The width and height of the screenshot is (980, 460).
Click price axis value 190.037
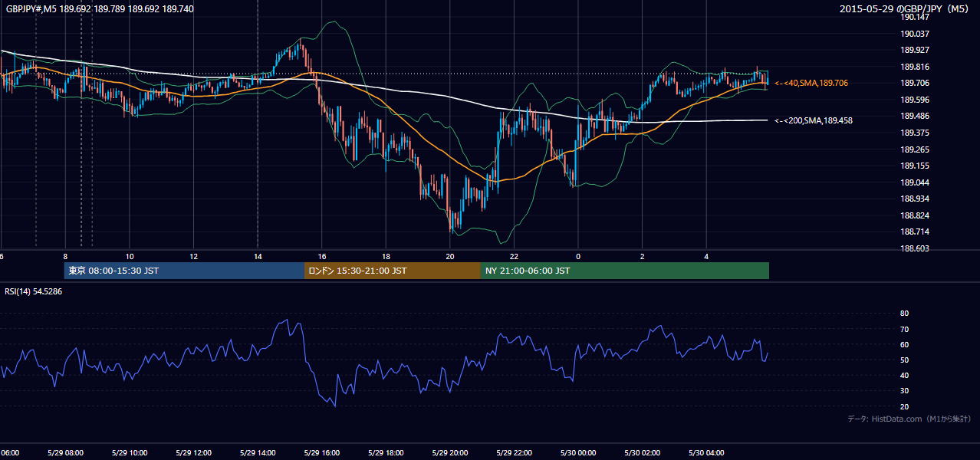pos(915,34)
